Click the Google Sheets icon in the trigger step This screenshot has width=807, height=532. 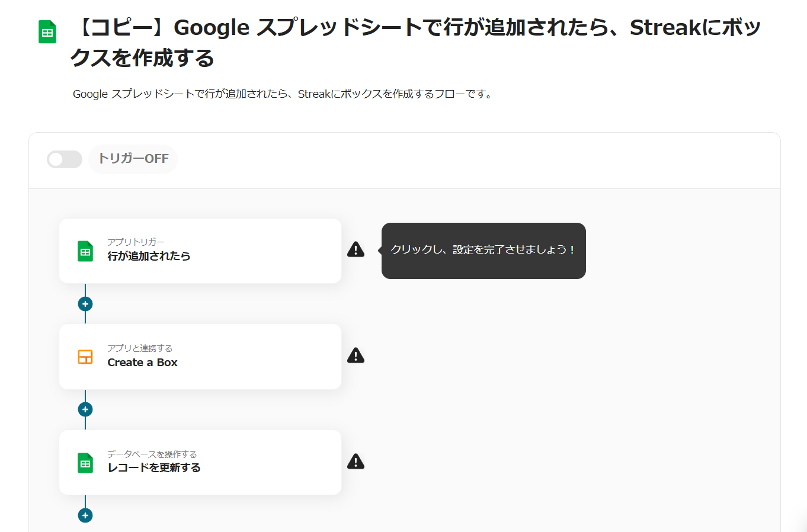coord(85,251)
